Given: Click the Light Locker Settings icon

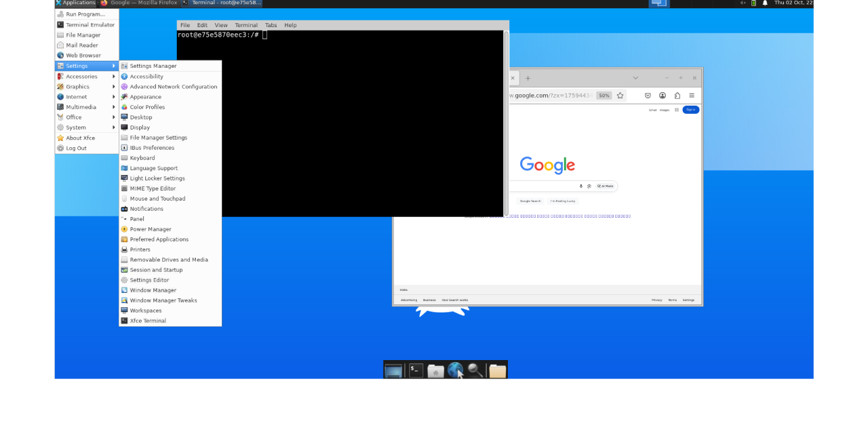Looking at the screenshot, I should point(124,178).
